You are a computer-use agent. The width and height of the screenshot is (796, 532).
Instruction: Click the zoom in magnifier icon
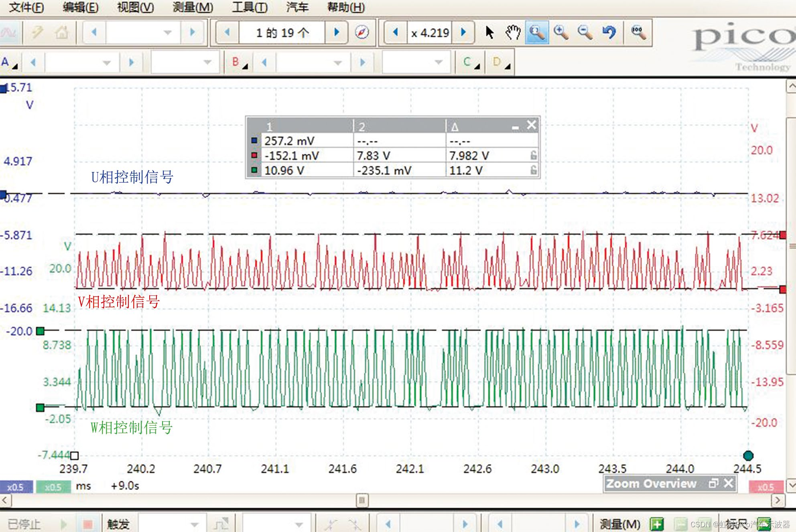pos(560,32)
